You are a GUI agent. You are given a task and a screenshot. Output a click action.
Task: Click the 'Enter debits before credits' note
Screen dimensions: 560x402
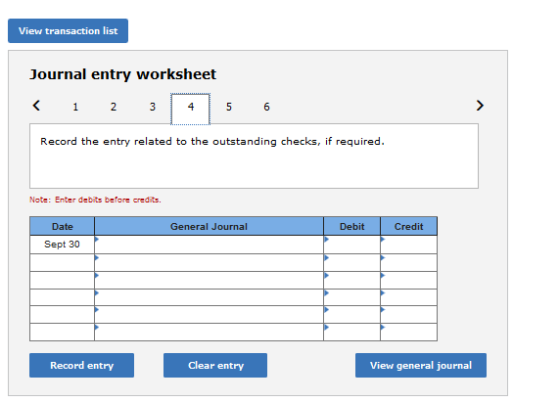click(95, 200)
